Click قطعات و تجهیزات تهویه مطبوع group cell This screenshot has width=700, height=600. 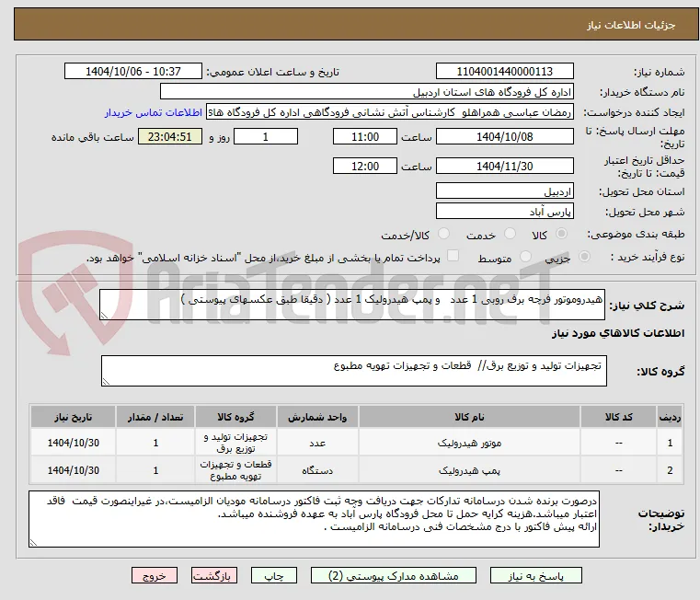pyautogui.click(x=235, y=470)
